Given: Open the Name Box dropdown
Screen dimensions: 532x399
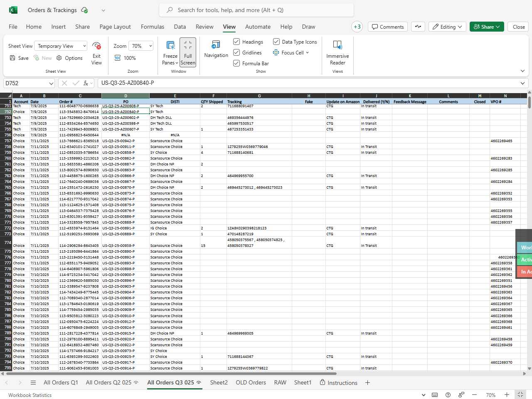Looking at the screenshot, I should tap(51, 83).
